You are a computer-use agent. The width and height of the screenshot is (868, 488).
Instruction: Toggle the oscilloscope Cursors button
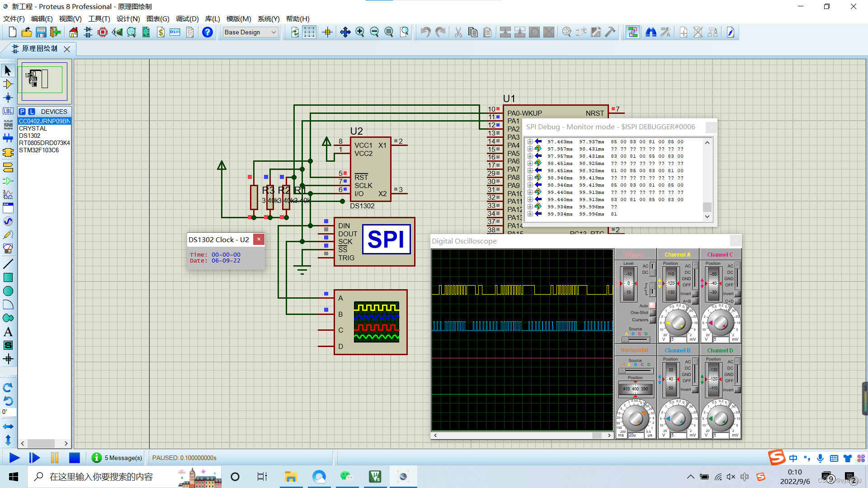coord(652,320)
